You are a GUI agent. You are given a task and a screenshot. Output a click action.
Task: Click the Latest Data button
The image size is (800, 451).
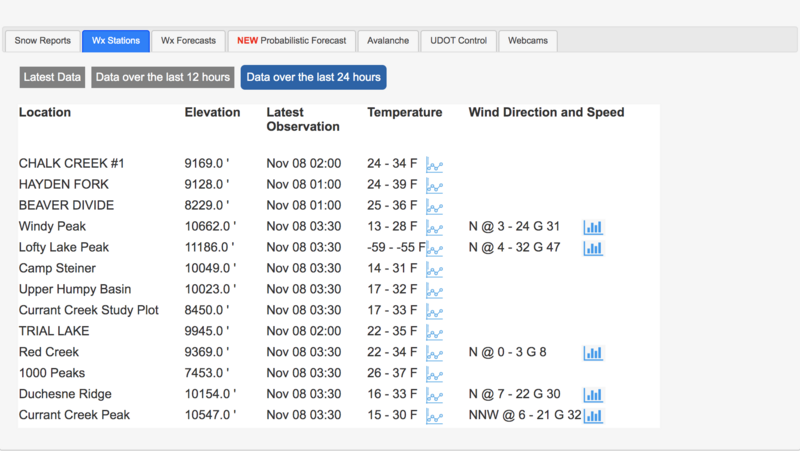coord(53,77)
